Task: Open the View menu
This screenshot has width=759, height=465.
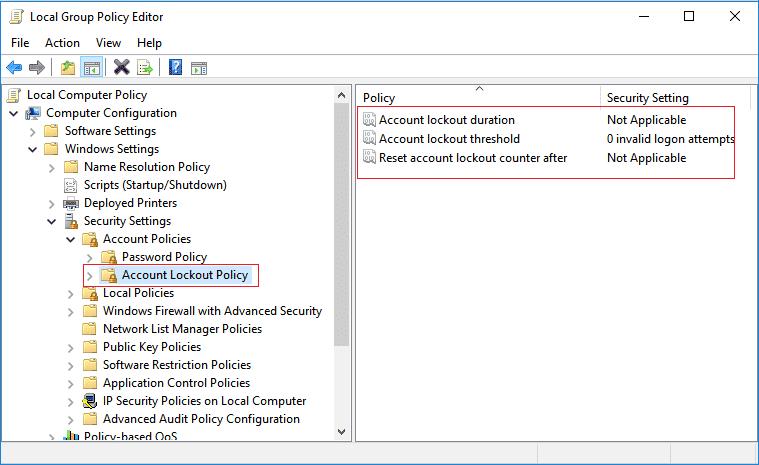Action: click(108, 43)
